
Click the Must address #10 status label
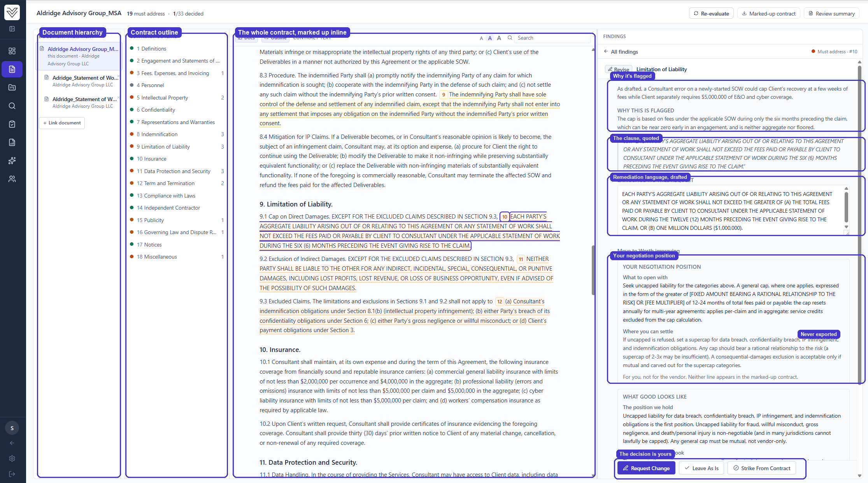(x=834, y=51)
